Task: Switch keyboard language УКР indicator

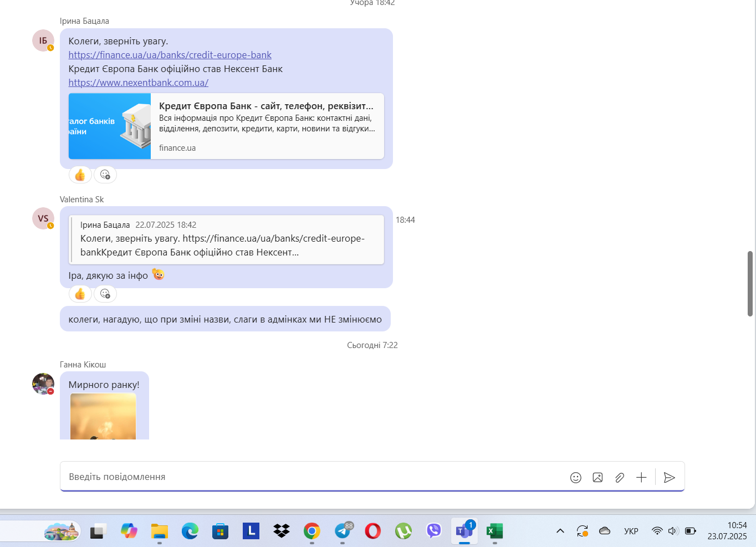Action: tap(631, 531)
